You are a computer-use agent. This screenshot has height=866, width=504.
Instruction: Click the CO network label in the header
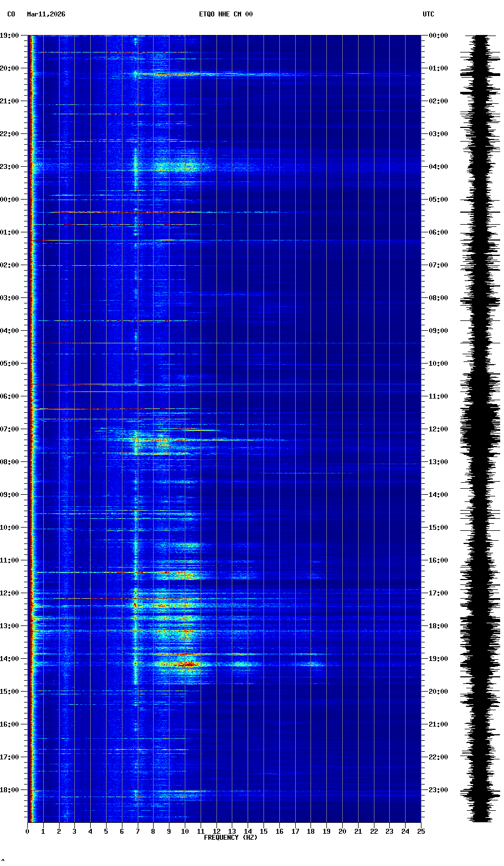coord(11,14)
